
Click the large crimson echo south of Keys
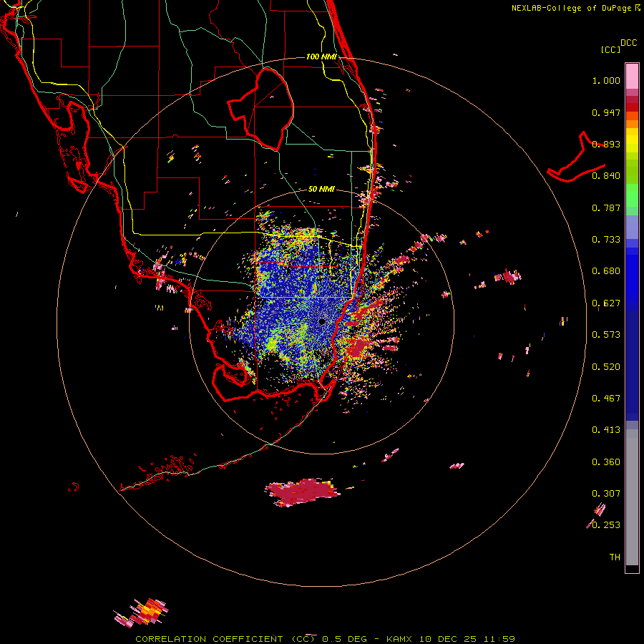[x=303, y=492]
